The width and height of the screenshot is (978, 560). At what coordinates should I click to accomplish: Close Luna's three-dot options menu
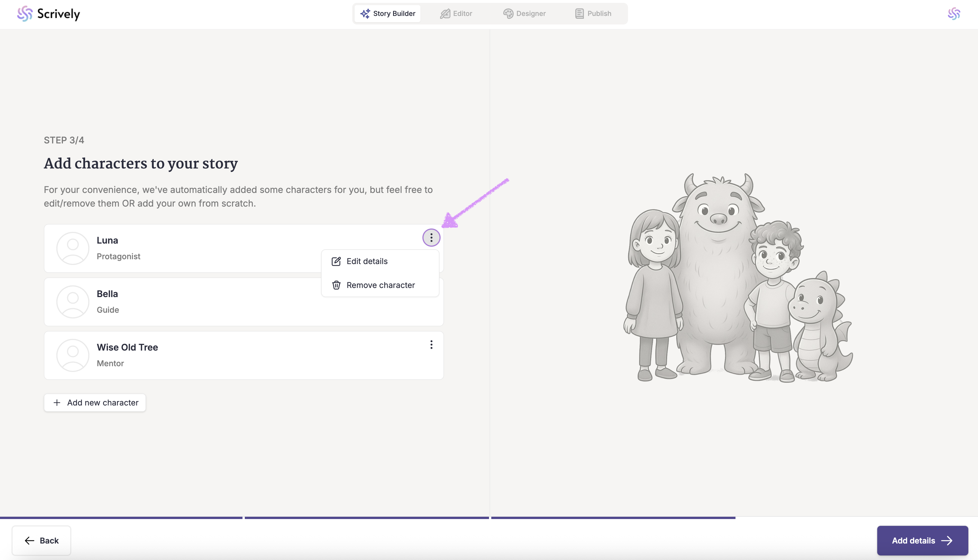pos(431,238)
